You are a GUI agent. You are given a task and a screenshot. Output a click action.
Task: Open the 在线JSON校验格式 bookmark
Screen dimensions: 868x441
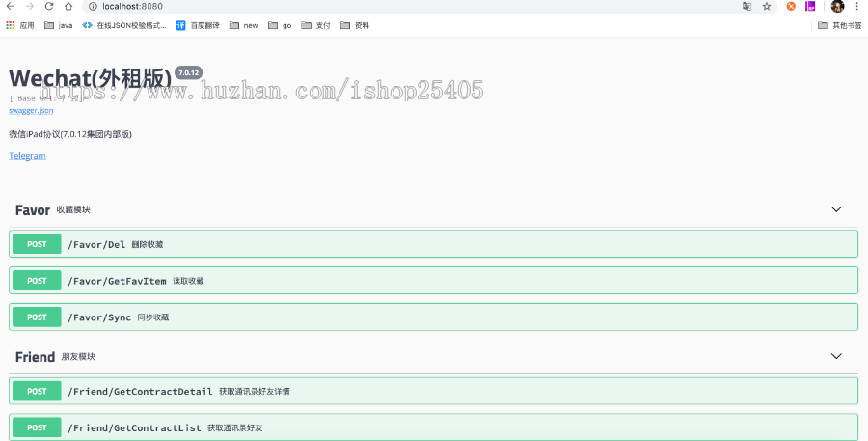click(124, 25)
